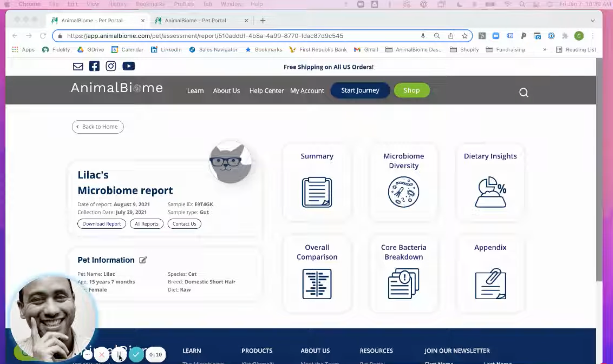
Task: Open the Gmail bookmark
Action: pos(366,50)
